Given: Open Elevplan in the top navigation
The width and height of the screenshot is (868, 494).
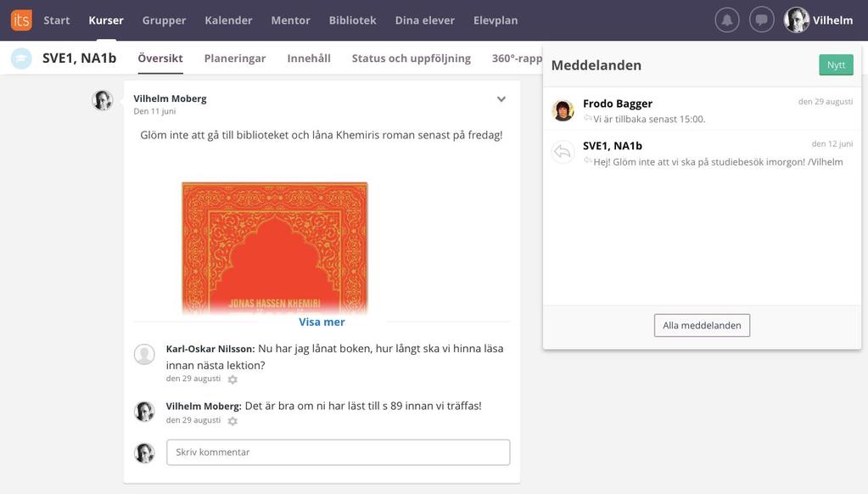Looking at the screenshot, I should point(496,20).
